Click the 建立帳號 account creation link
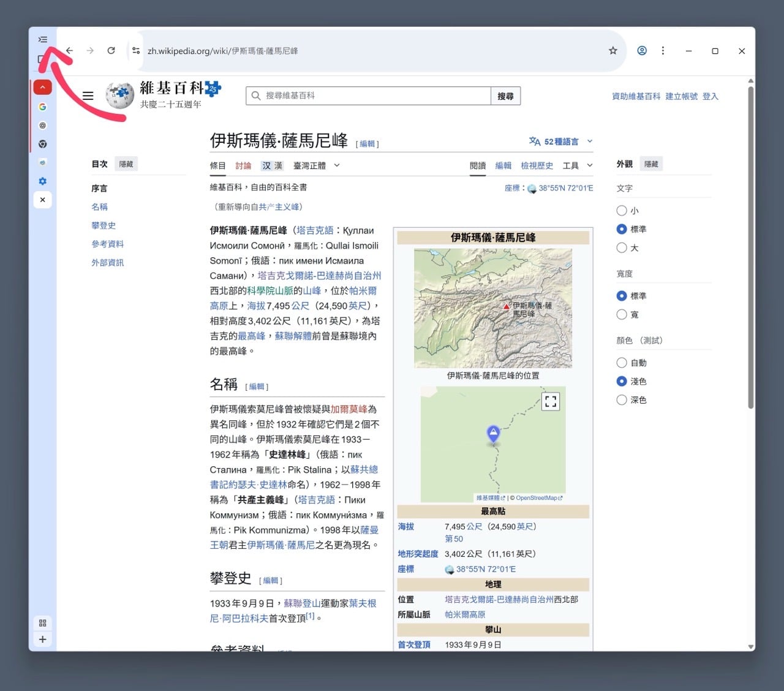 (680, 96)
